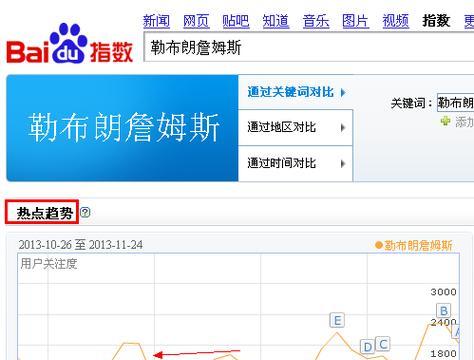Open the 视频 link
Image resolution: width=474 pixels, height=360 pixels.
396,21
